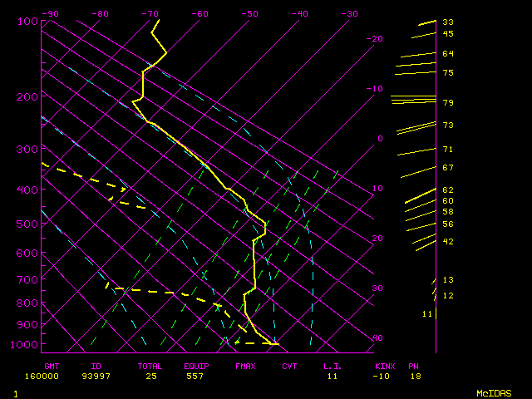Click the wind speed value 42
The image size is (532, 399).
(447, 241)
